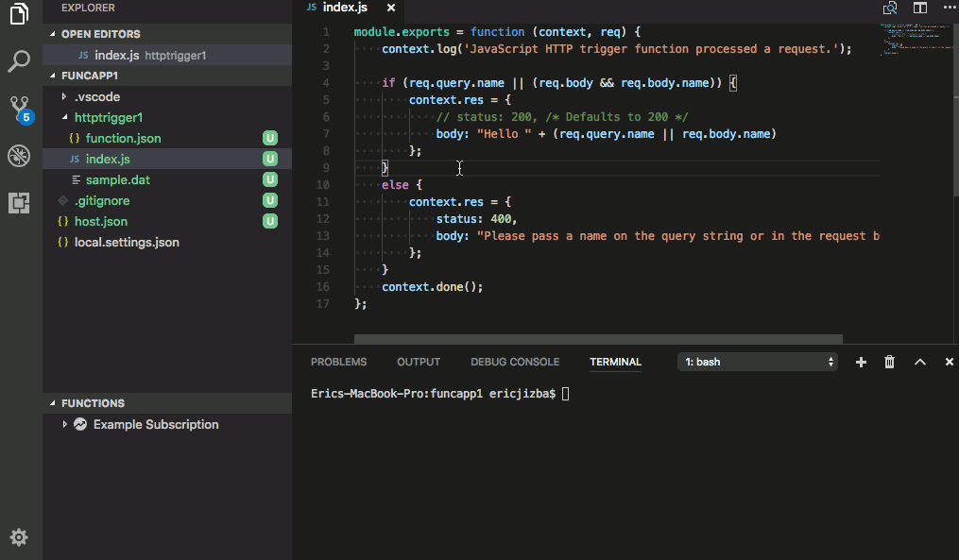Click the U status badge beside function.json
The image size is (959, 560).
point(269,138)
